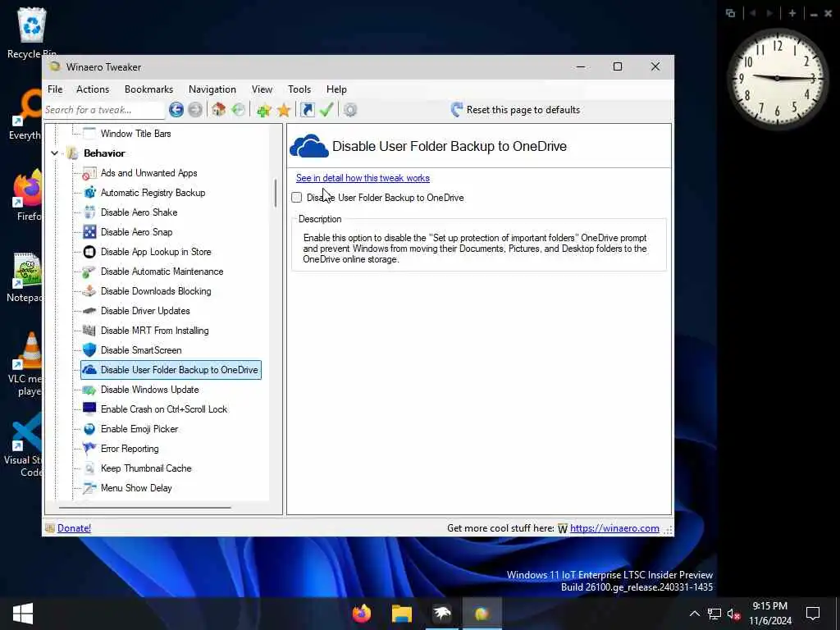Select Automatic Registry Backup tweak
This screenshot has width=840, height=630.
point(153,193)
